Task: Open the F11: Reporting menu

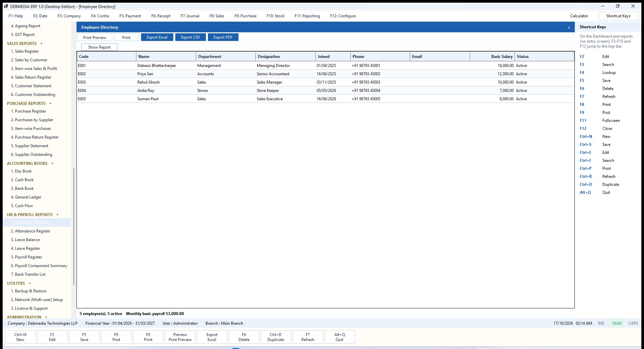Action: pos(307,16)
